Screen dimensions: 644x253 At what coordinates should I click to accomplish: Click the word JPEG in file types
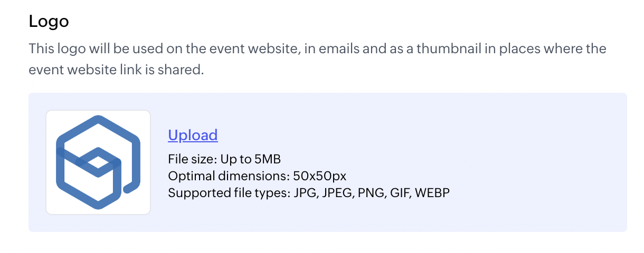click(337, 193)
